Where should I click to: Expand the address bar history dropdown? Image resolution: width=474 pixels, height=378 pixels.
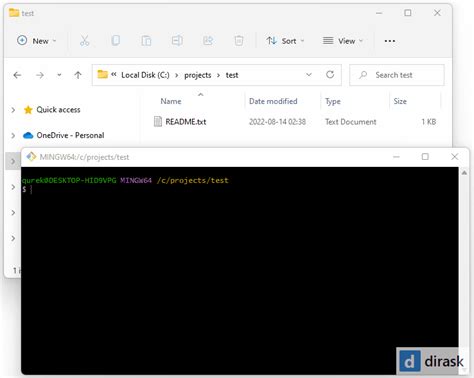pos(309,75)
